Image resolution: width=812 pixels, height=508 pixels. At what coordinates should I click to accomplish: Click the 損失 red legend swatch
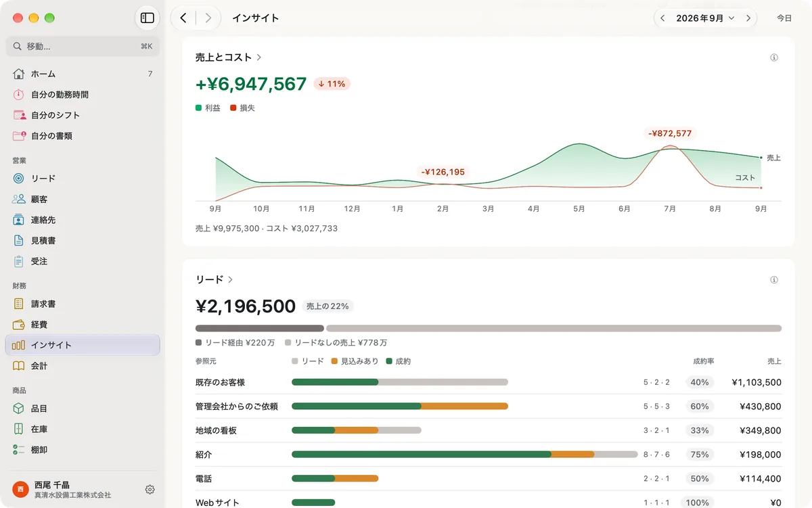coord(233,108)
